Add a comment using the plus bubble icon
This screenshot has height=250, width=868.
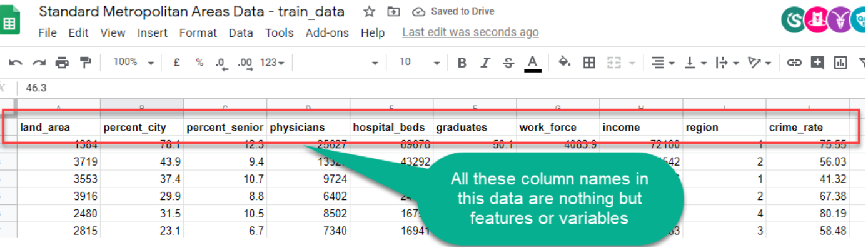coord(817,62)
